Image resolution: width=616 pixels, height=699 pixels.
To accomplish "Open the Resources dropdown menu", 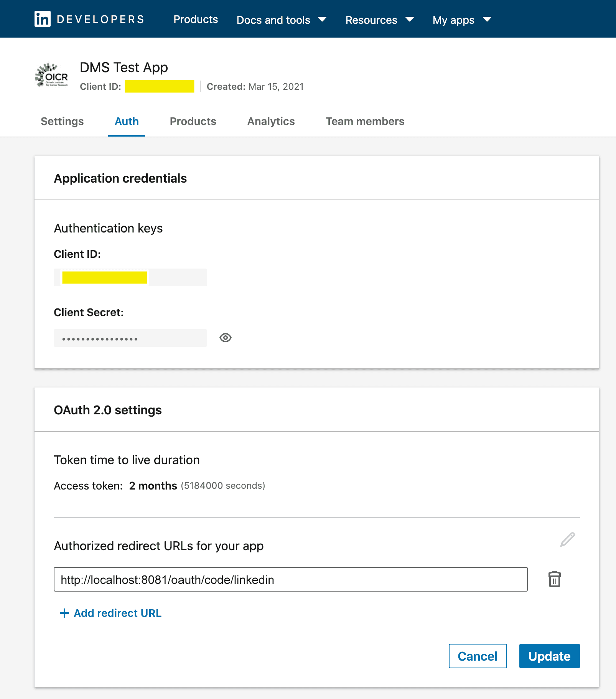I will click(379, 20).
